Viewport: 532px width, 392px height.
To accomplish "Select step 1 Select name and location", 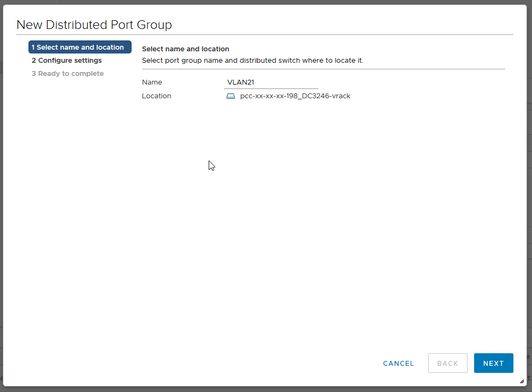I will (80, 47).
